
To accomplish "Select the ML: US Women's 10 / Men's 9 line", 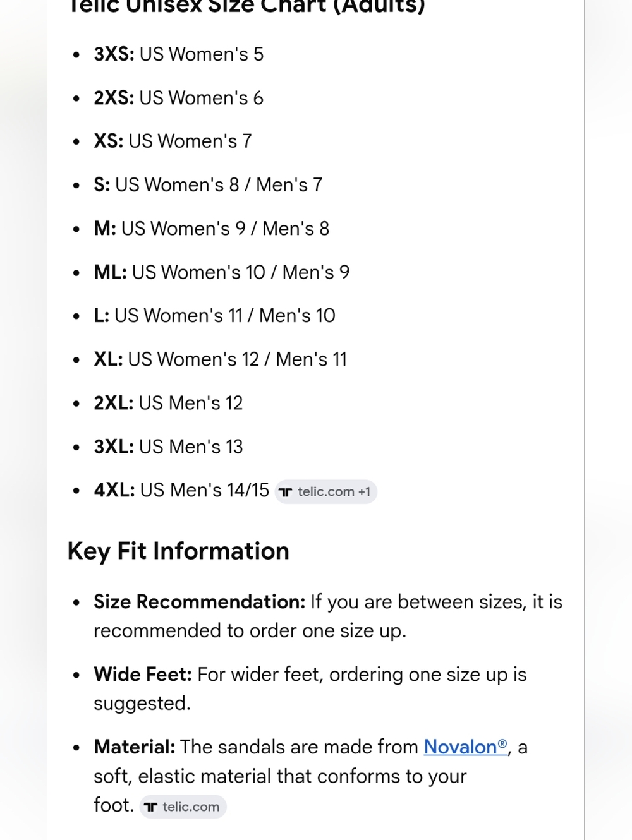I will coord(222,272).
